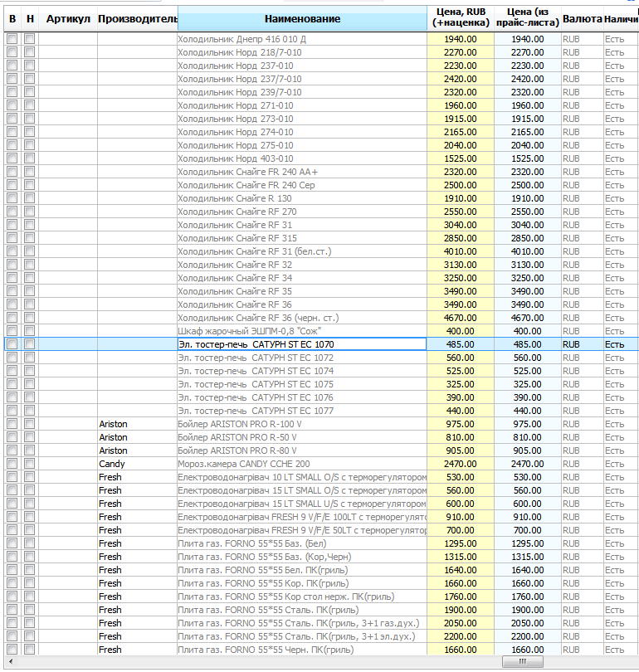
Task: Select row Холодильник Норд 237/7-010
Action: [x=321, y=79]
